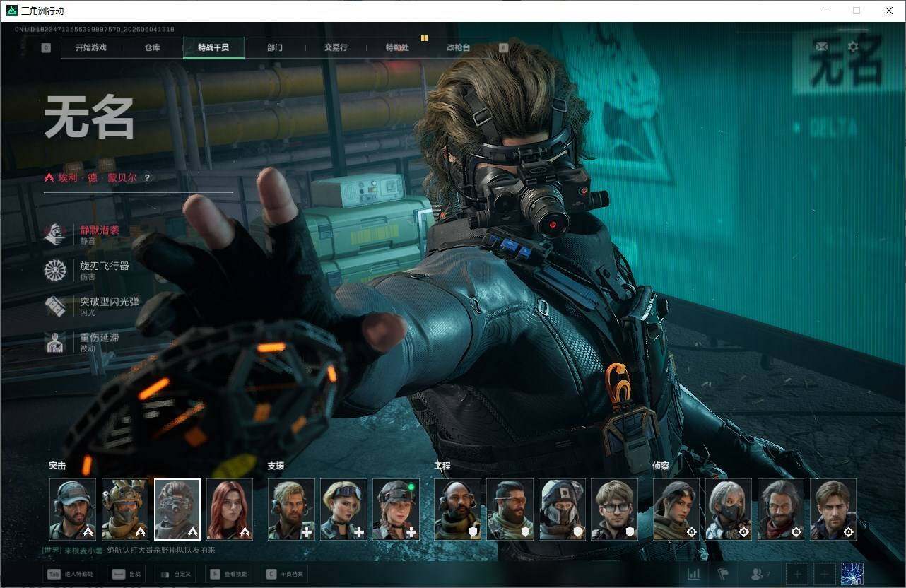This screenshot has height=588, width=906.
Task: Select blonde 支援 operator with goggles
Action: point(343,510)
